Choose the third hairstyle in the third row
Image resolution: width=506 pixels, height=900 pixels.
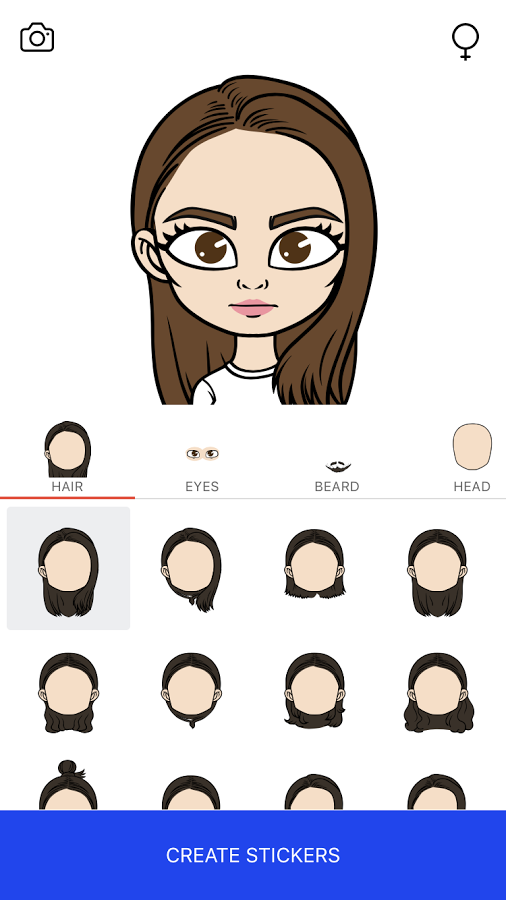coord(314,793)
